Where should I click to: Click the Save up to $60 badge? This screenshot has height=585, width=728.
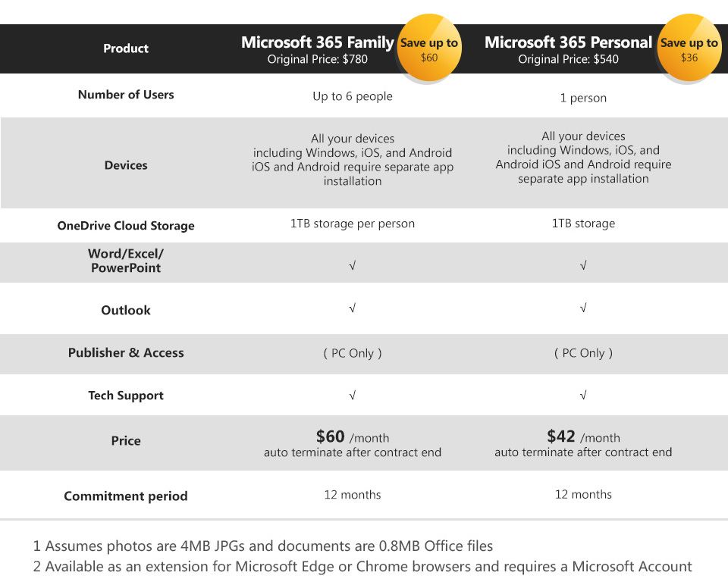pyautogui.click(x=428, y=48)
